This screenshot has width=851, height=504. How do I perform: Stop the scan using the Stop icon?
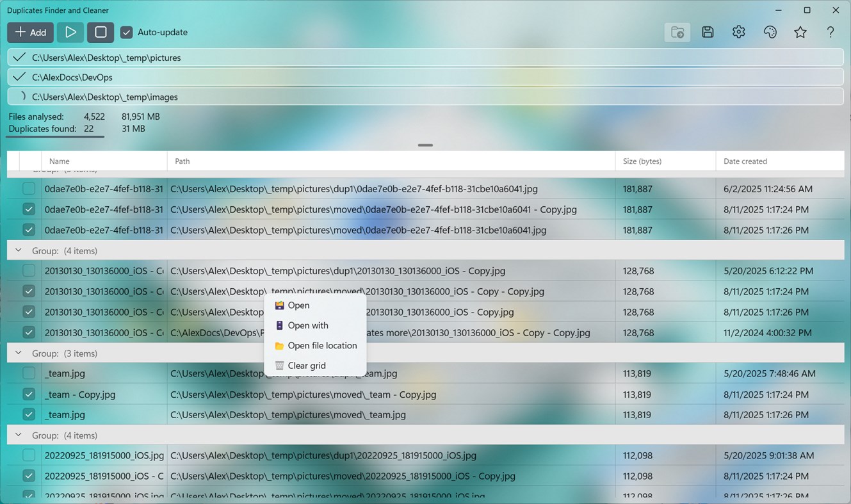click(100, 32)
